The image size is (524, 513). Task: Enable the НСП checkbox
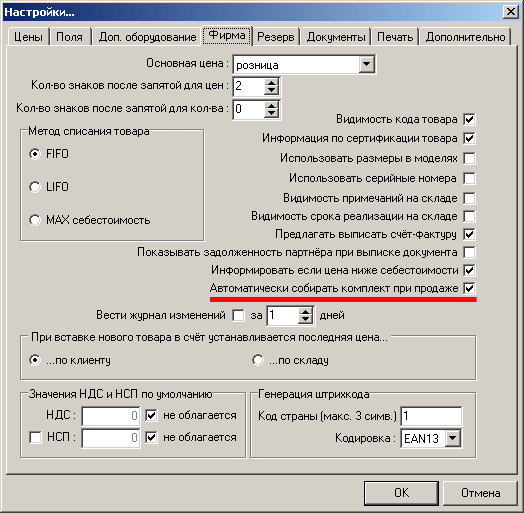35,437
